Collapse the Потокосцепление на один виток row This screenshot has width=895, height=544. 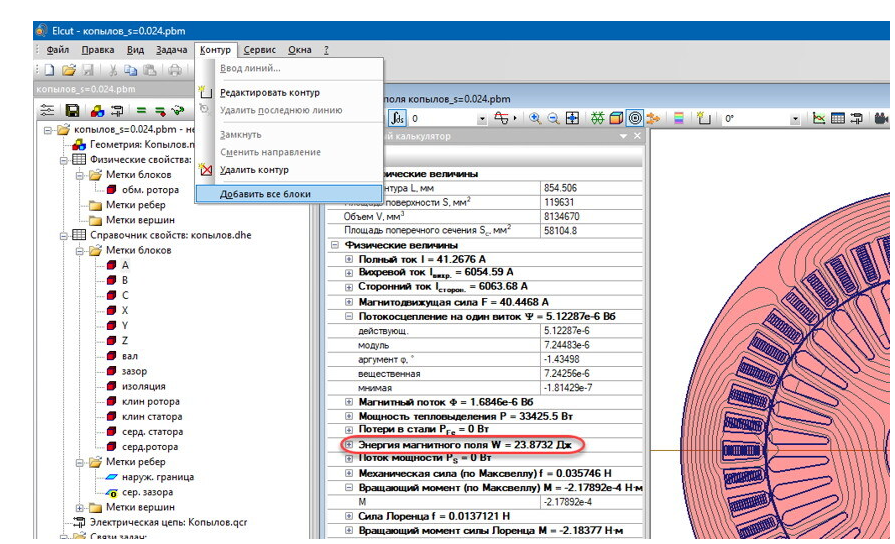(x=349, y=316)
